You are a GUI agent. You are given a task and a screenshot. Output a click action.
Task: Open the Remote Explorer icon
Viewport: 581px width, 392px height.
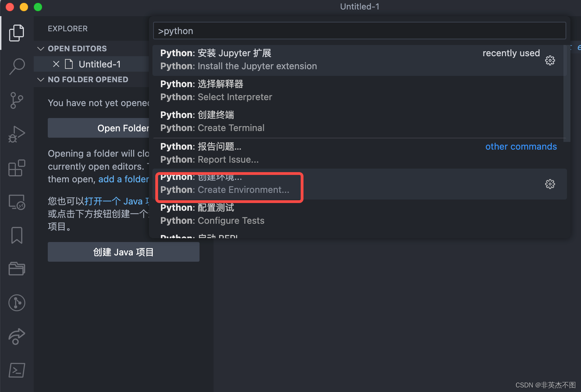[17, 202]
